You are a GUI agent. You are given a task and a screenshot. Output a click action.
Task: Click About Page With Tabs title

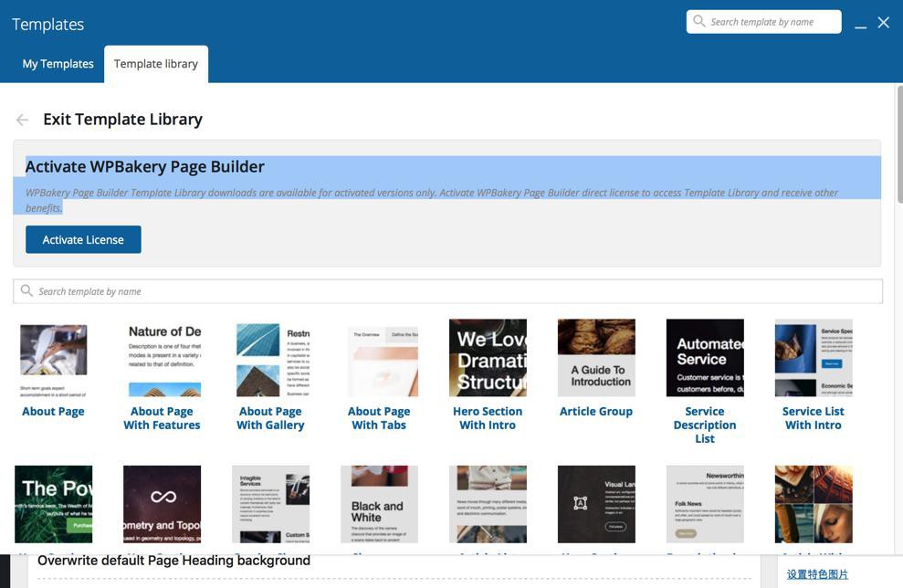click(379, 418)
